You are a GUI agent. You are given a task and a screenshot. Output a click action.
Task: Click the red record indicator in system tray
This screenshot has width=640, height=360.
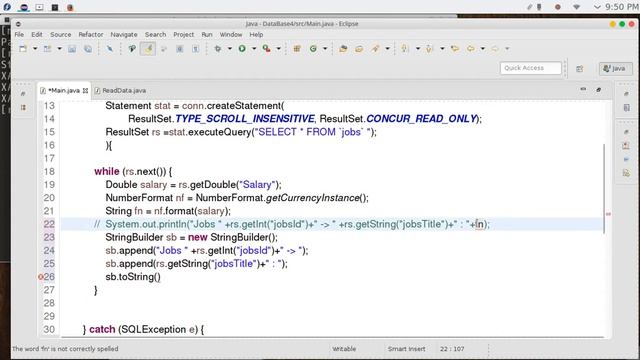click(x=558, y=7)
